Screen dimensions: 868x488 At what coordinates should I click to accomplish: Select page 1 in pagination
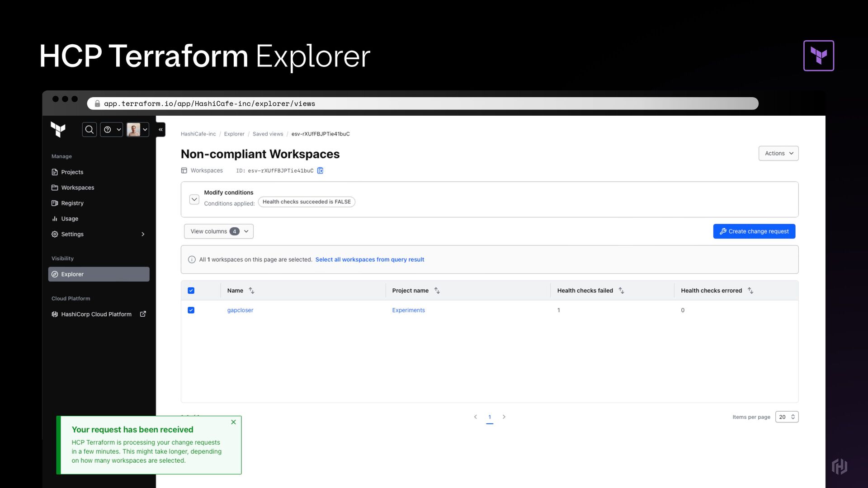490,417
